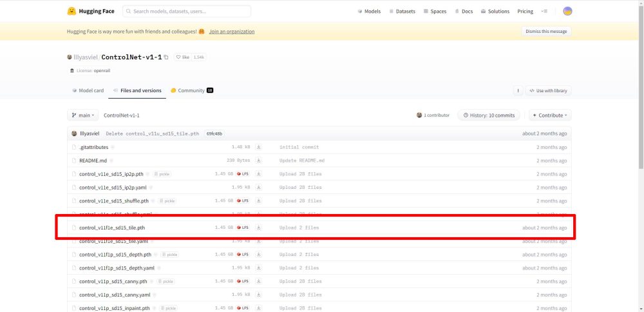Click the download icon for .gitattributes
644x312 pixels.
(x=259, y=147)
